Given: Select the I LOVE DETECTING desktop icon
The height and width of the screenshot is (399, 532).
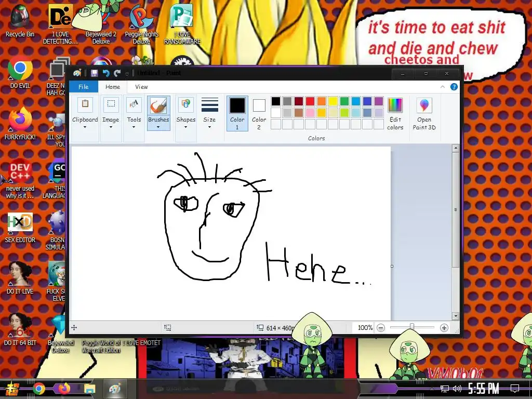Looking at the screenshot, I should coord(60,24).
